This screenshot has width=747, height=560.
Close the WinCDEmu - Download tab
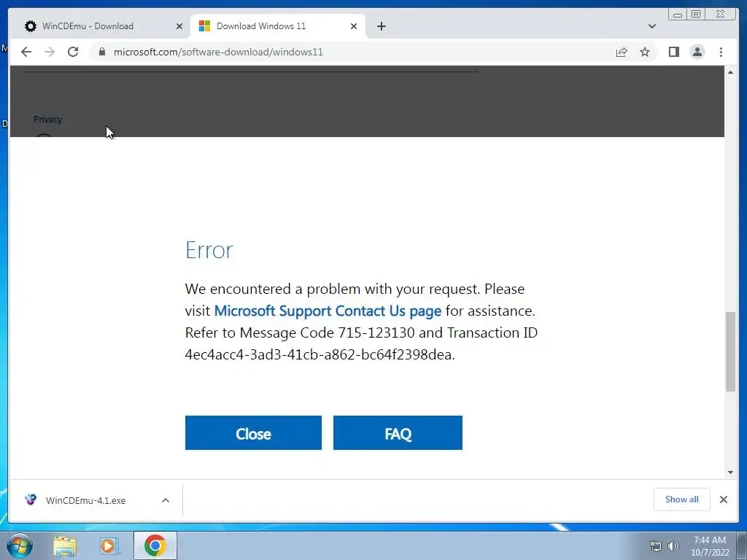tap(179, 26)
